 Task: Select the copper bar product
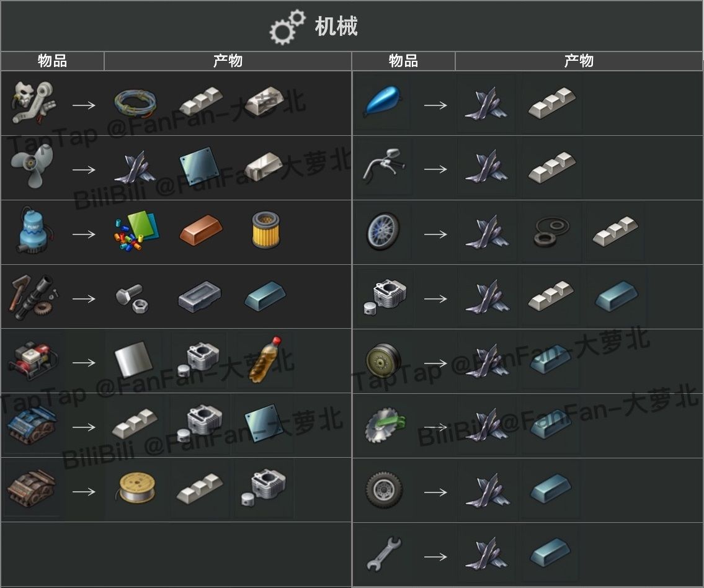click(201, 230)
